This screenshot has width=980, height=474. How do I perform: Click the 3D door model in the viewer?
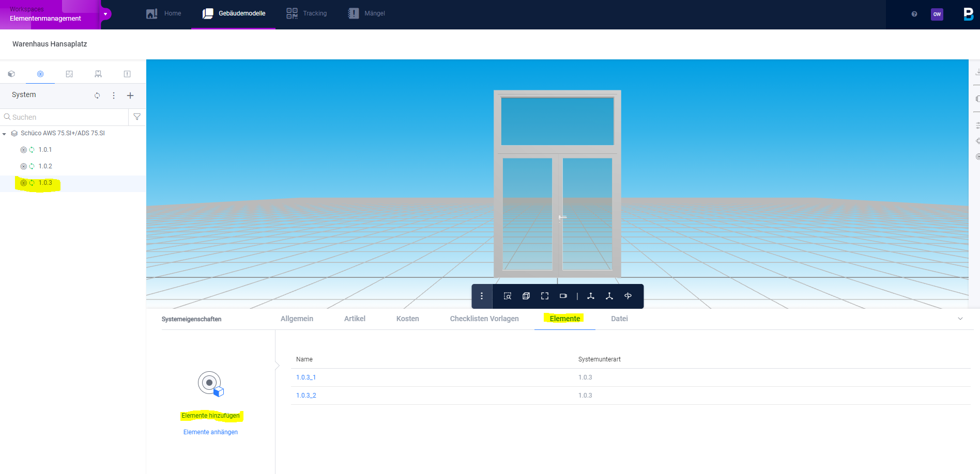[x=557, y=184]
